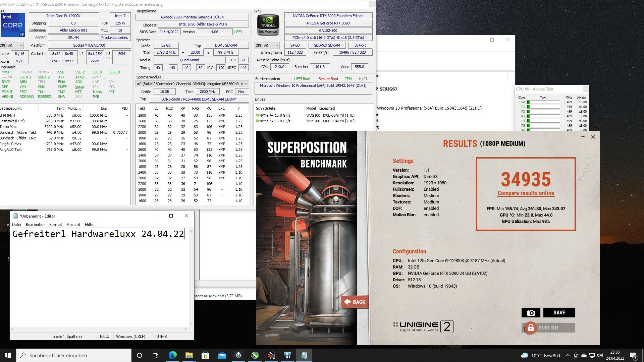Image resolution: width=644 pixels, height=362 pixels.
Task: Open the Windows Start menu
Action: tap(8, 355)
